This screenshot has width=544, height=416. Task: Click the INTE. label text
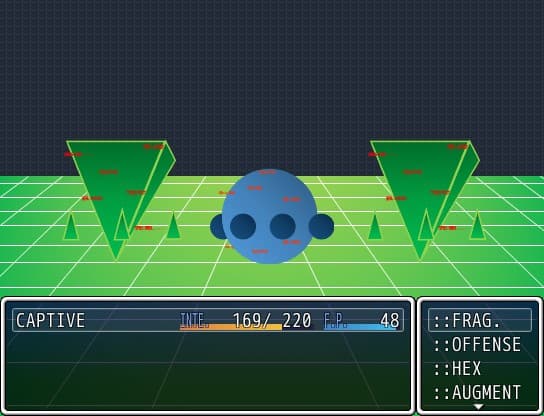coord(195,320)
